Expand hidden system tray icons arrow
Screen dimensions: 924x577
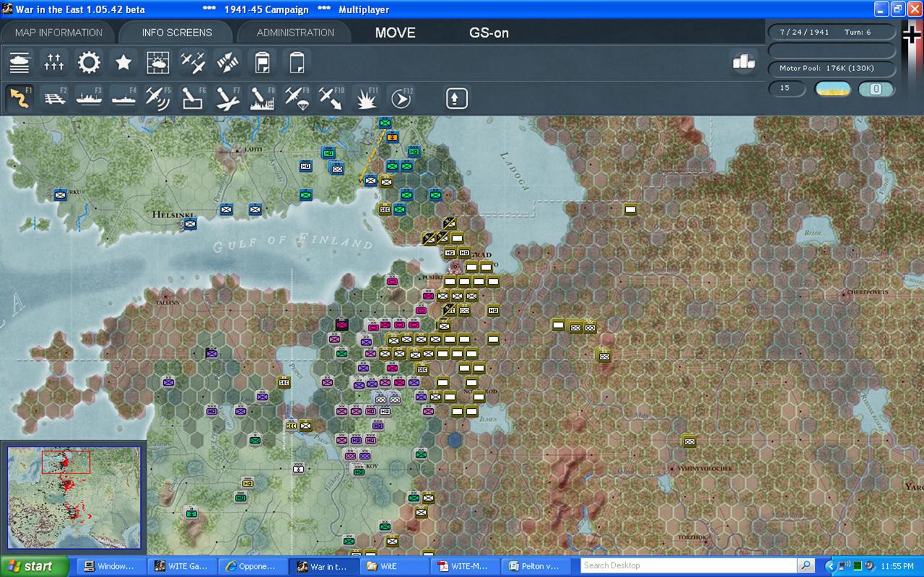point(831,566)
